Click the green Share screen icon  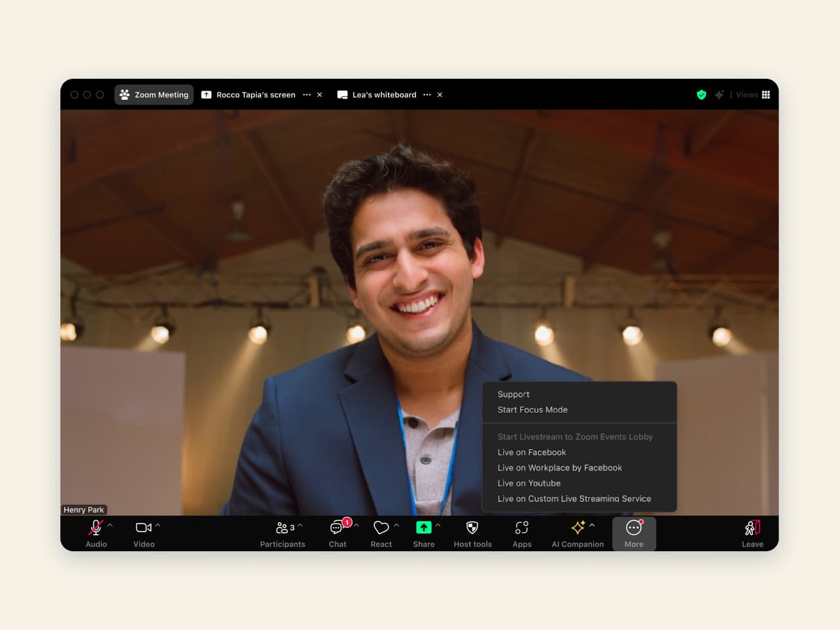(423, 528)
